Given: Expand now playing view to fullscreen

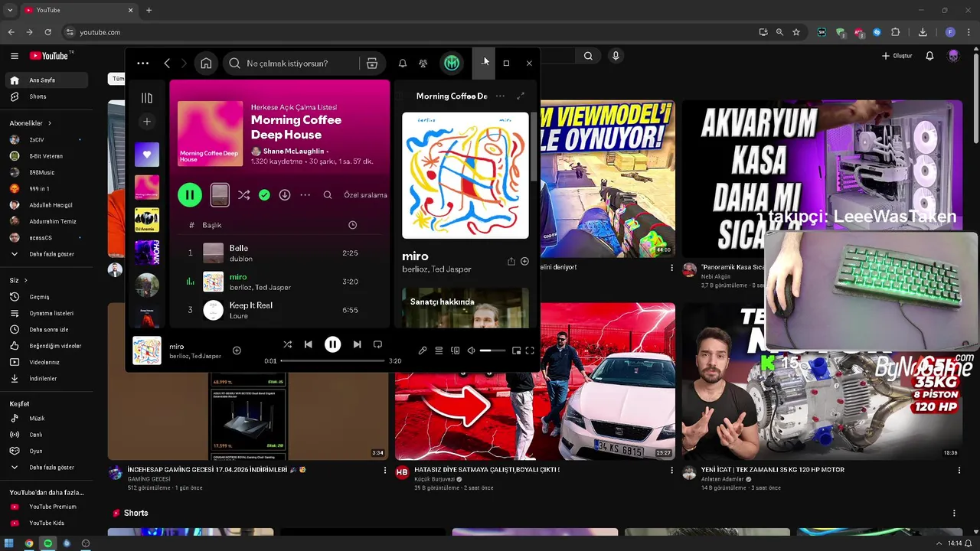Looking at the screenshot, I should (521, 96).
